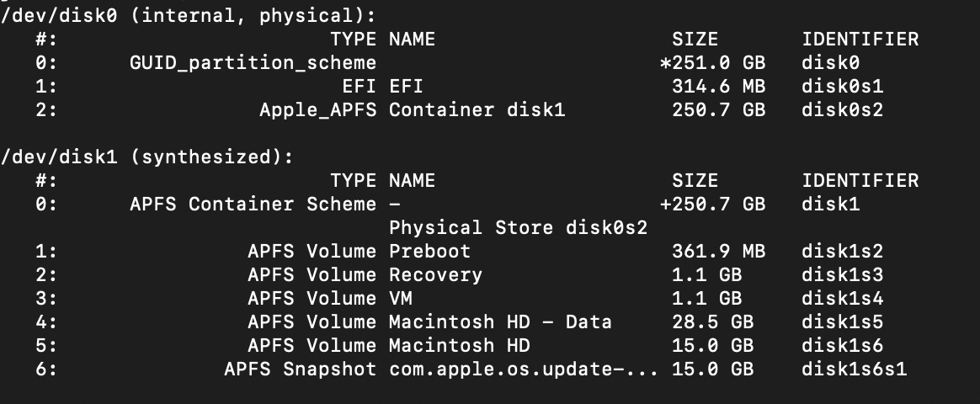The height and width of the screenshot is (404, 980).
Task: Click the Recovery volume name
Action: point(435,274)
